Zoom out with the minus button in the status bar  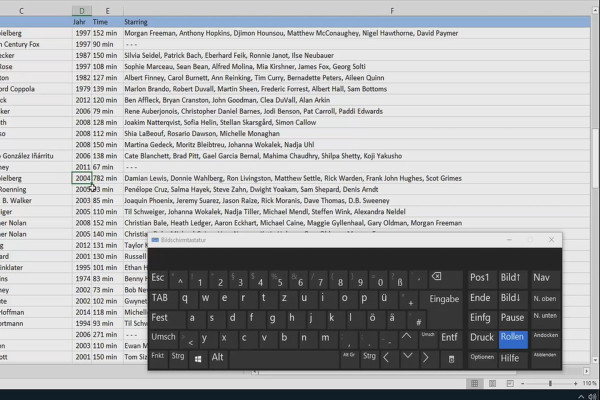523,383
